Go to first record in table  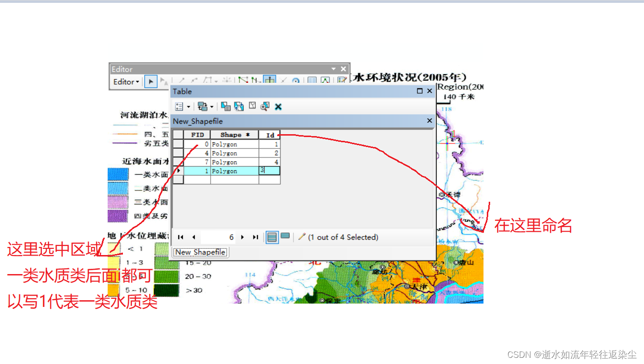click(181, 237)
